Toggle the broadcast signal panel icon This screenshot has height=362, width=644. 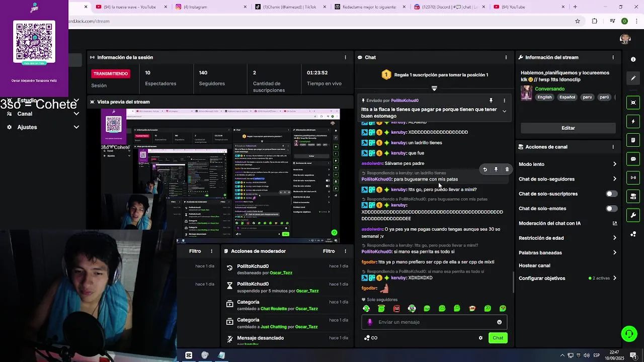633,177
